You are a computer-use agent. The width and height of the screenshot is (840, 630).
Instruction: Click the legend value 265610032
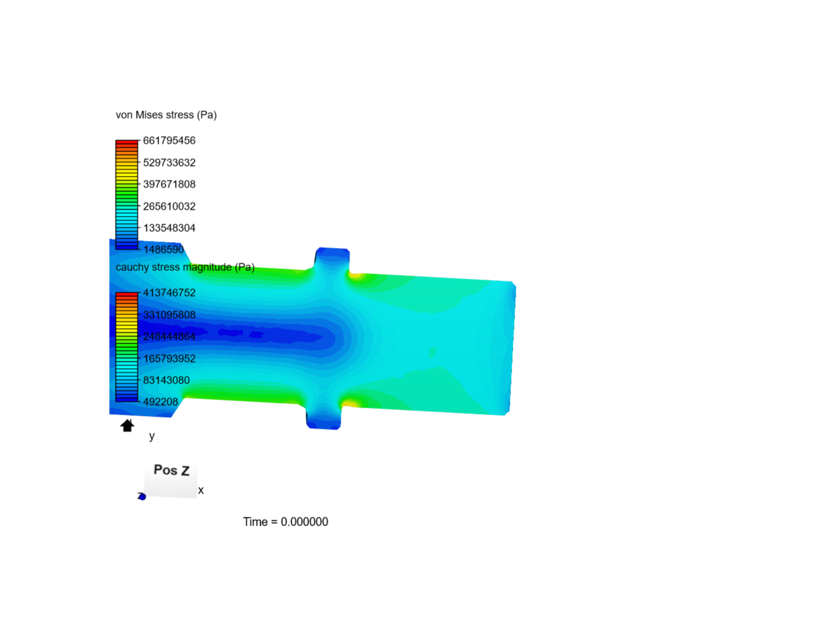pos(169,206)
